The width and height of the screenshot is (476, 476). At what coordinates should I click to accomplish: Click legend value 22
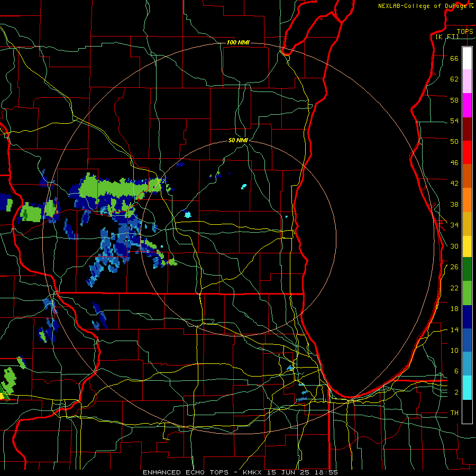[x=454, y=288]
